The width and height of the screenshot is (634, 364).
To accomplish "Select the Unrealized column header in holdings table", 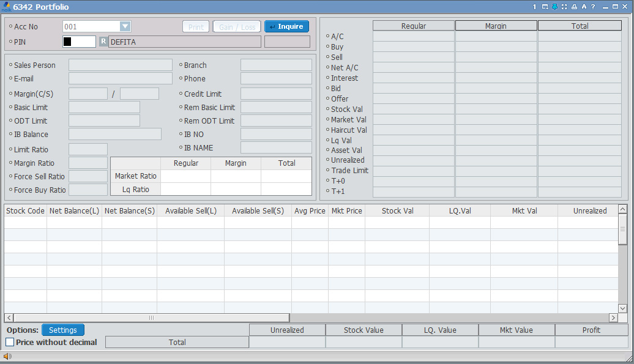I will 589,210.
